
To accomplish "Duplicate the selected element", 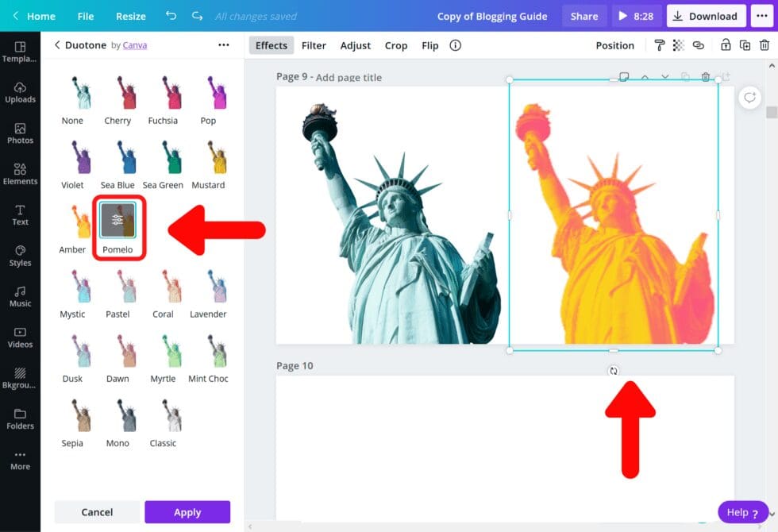I will 745,45.
